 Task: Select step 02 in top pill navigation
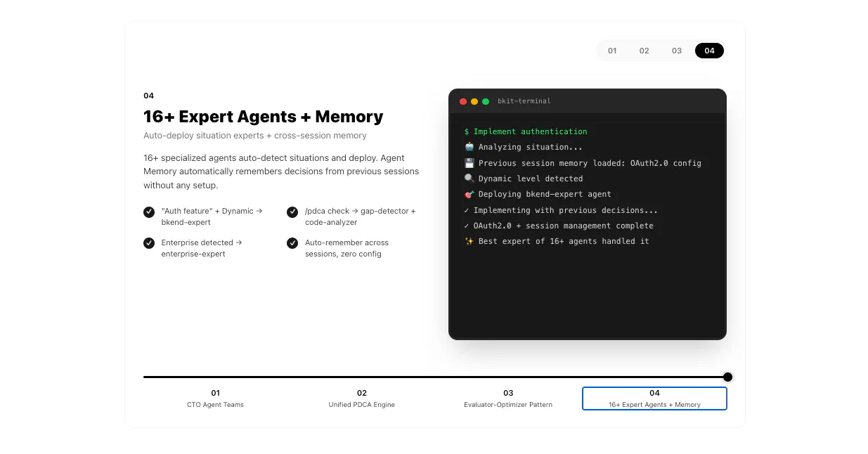tap(644, 51)
